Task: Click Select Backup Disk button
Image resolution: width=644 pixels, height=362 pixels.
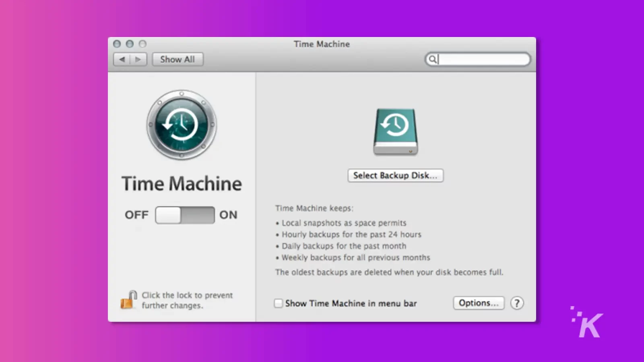Action: pyautogui.click(x=395, y=175)
